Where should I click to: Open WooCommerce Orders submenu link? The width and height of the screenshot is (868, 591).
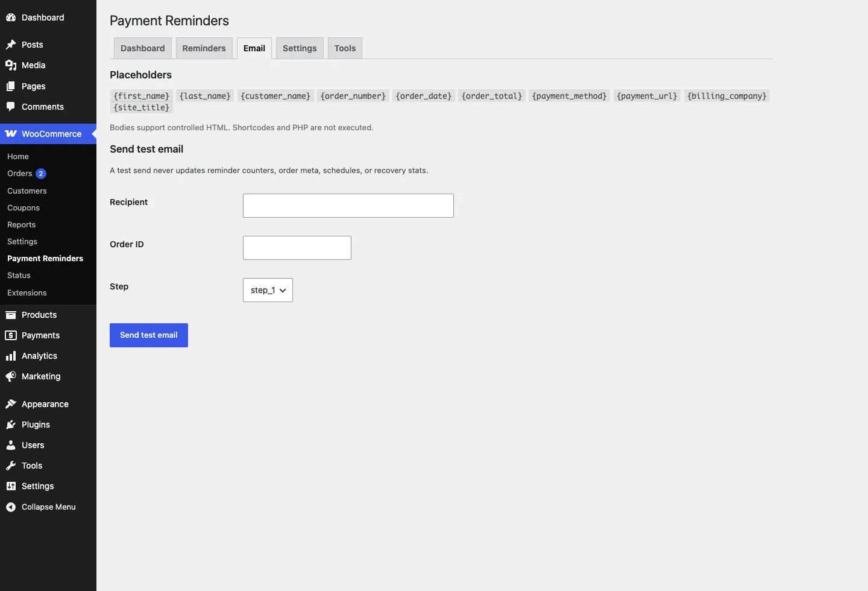click(x=20, y=174)
